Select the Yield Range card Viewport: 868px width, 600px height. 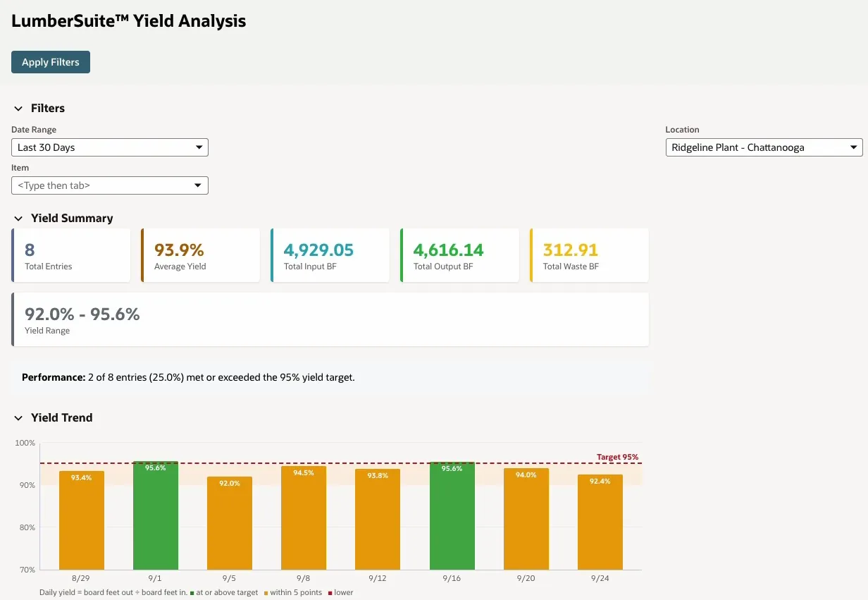pos(330,319)
